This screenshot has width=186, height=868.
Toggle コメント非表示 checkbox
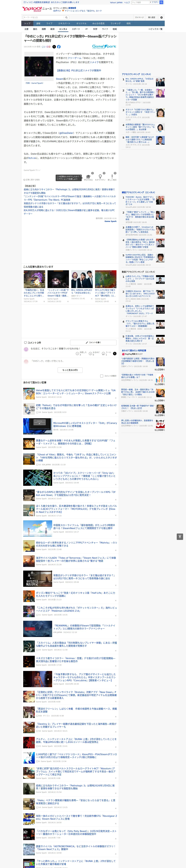tap(102, 376)
